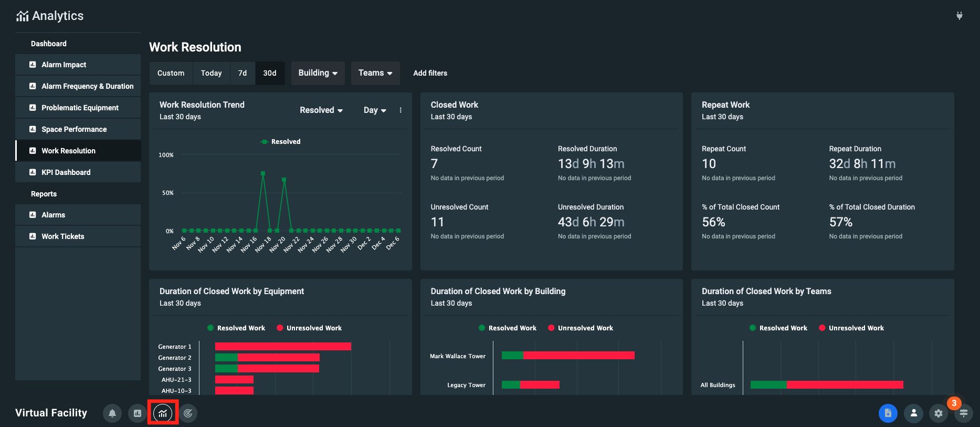Open the alarm bell notifications icon
The height and width of the screenshot is (427, 980).
tap(112, 413)
